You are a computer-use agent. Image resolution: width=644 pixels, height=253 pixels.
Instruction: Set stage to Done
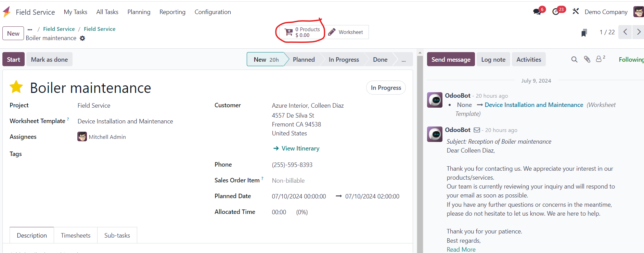tap(380, 59)
